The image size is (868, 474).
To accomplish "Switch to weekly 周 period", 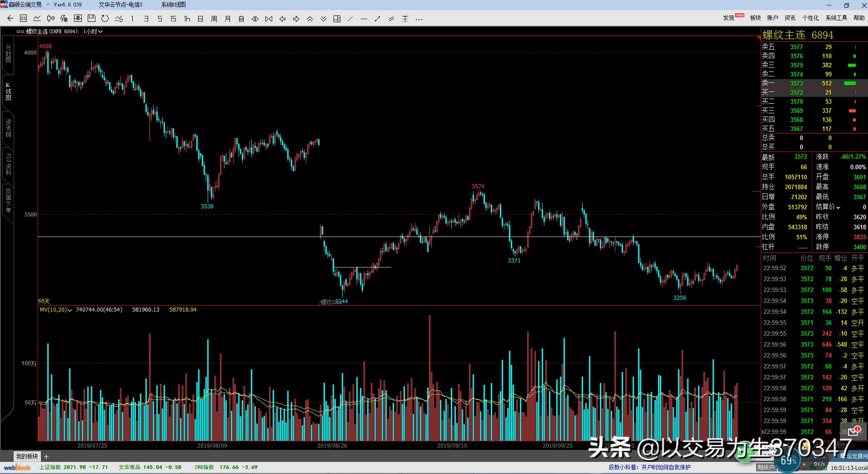I will coord(214,19).
